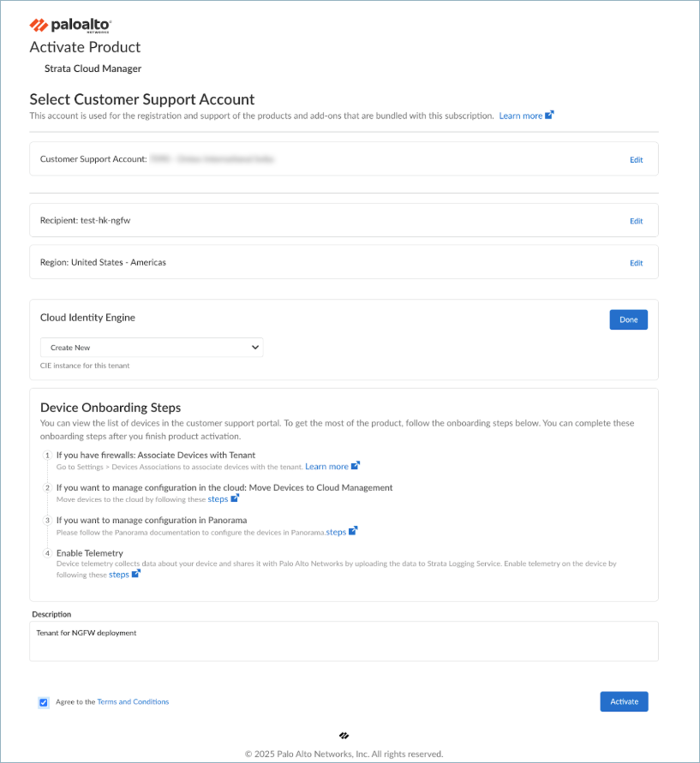Click the Activate button
This screenshot has width=700, height=763.
[x=624, y=701]
